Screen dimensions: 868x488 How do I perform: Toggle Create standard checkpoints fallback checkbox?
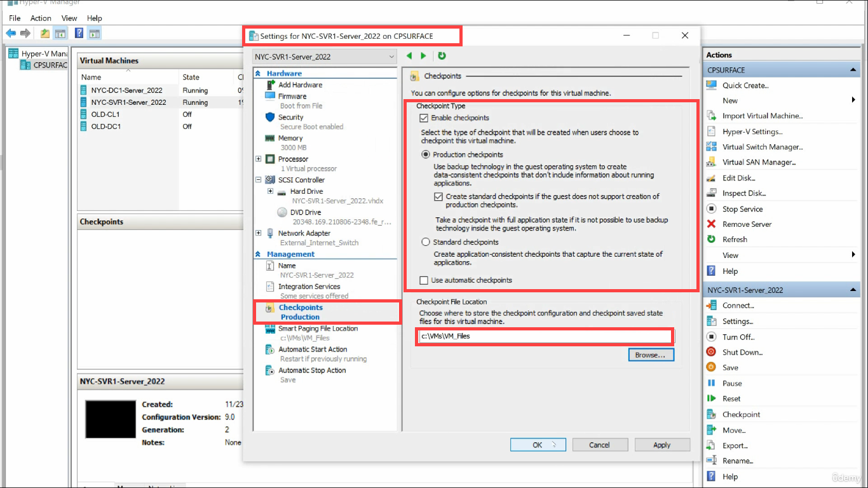pos(438,197)
